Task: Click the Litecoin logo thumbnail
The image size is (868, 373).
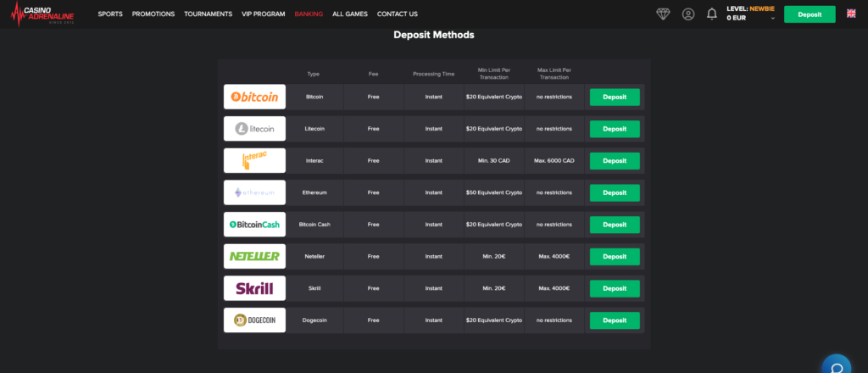Action: coord(254,129)
